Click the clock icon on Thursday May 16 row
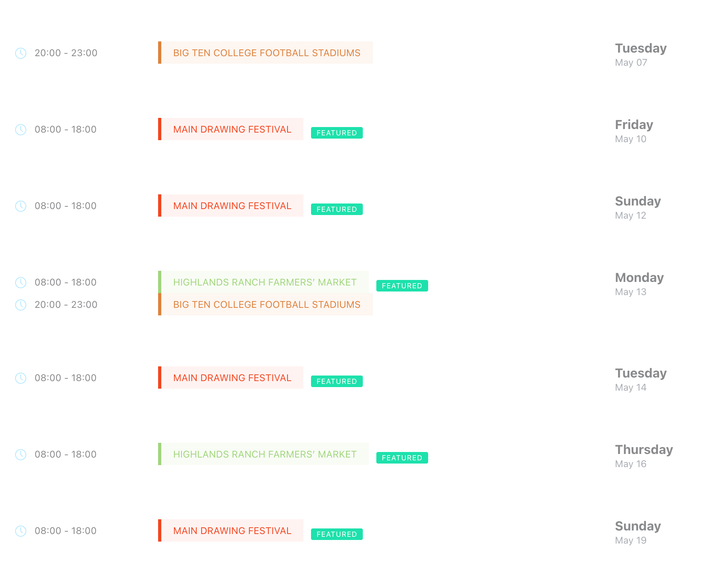The image size is (728, 583). pos(21,454)
